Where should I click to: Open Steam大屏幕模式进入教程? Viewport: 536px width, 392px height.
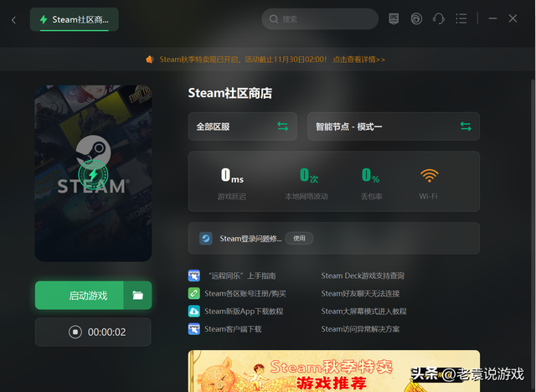click(x=363, y=312)
